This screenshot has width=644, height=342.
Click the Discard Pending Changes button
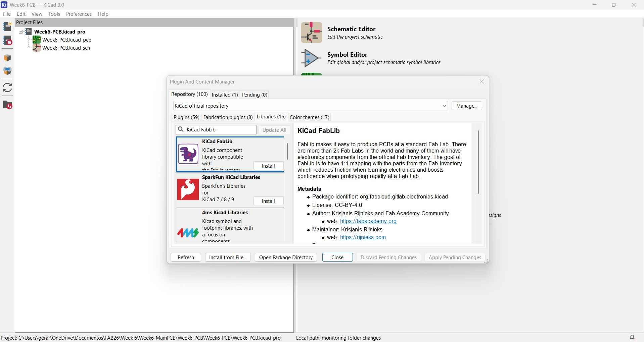[x=388, y=258]
